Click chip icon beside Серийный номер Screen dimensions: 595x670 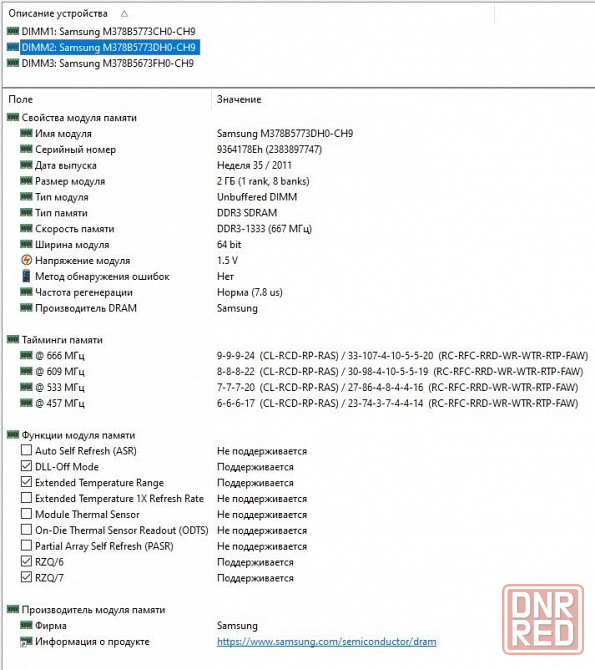(27, 149)
